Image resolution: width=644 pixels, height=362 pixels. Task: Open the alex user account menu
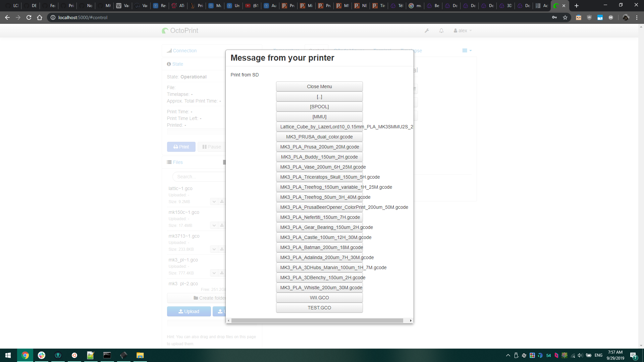pyautogui.click(x=462, y=31)
